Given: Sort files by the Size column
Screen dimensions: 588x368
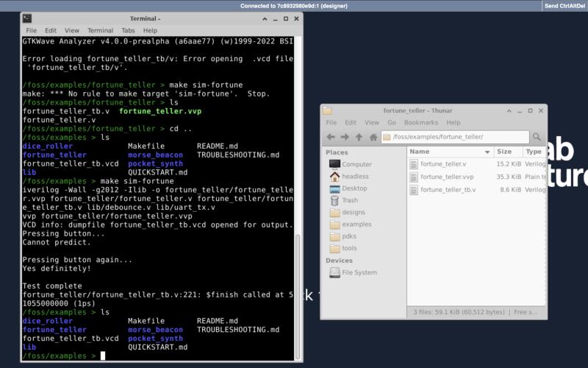Looking at the screenshot, I should (x=504, y=152).
